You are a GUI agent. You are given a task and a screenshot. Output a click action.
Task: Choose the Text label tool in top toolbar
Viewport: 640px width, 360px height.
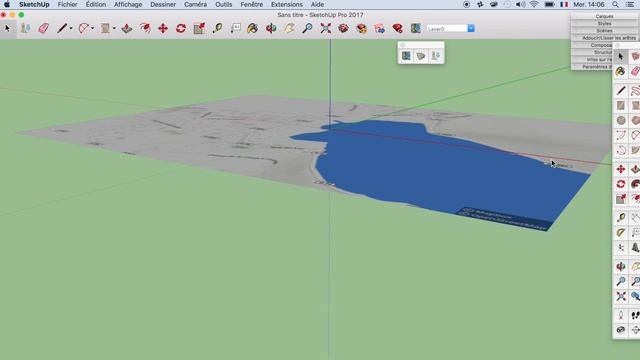[236, 28]
